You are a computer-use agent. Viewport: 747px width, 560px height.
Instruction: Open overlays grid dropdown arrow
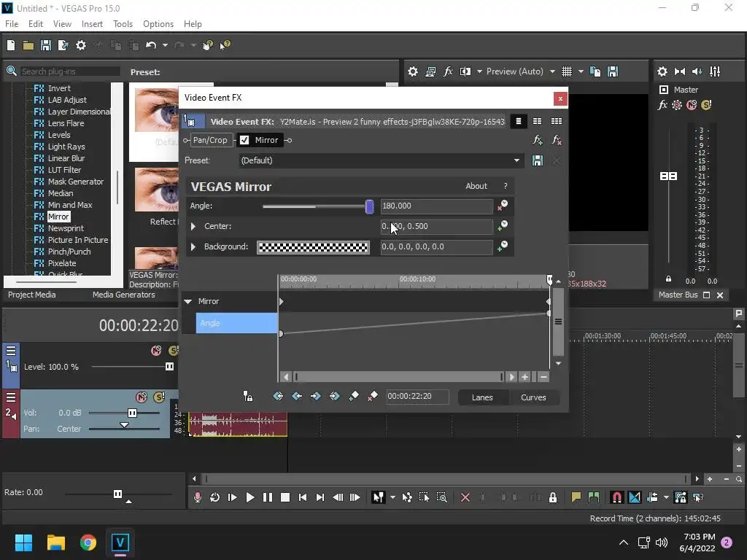pyautogui.click(x=581, y=71)
